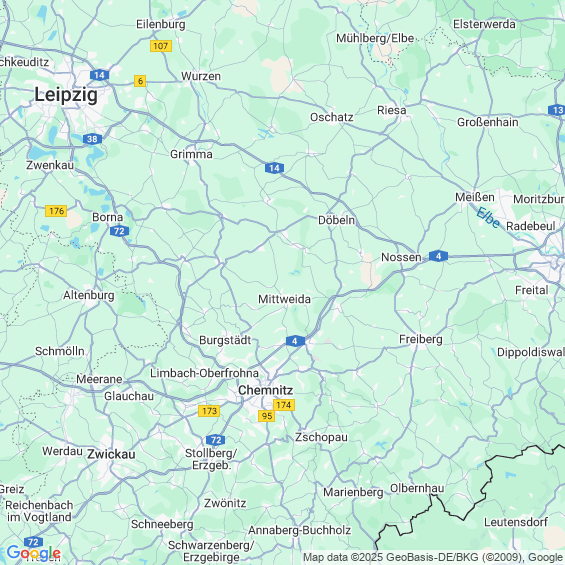Open the Google logo link
The image size is (565, 565).
click(x=34, y=552)
